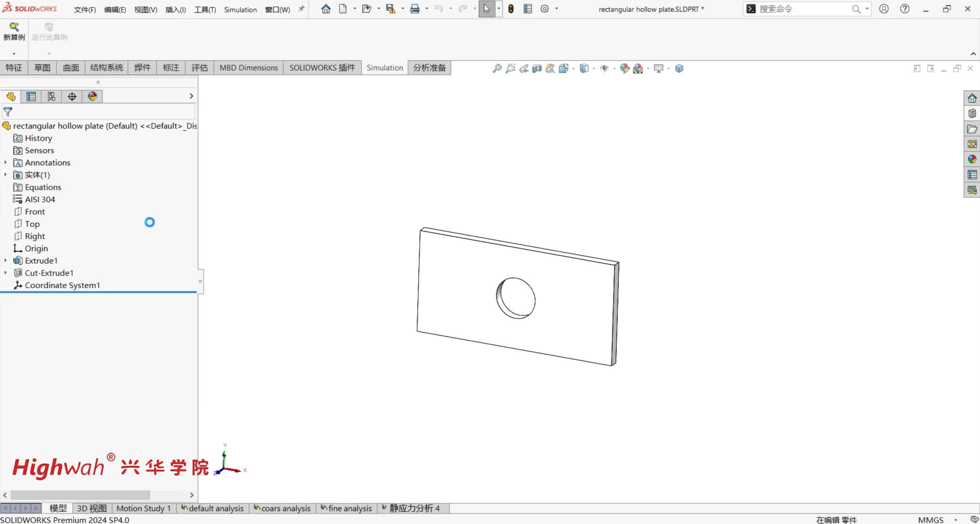This screenshot has width=980, height=524.
Task: Open the Simulation menu
Action: [x=240, y=9]
